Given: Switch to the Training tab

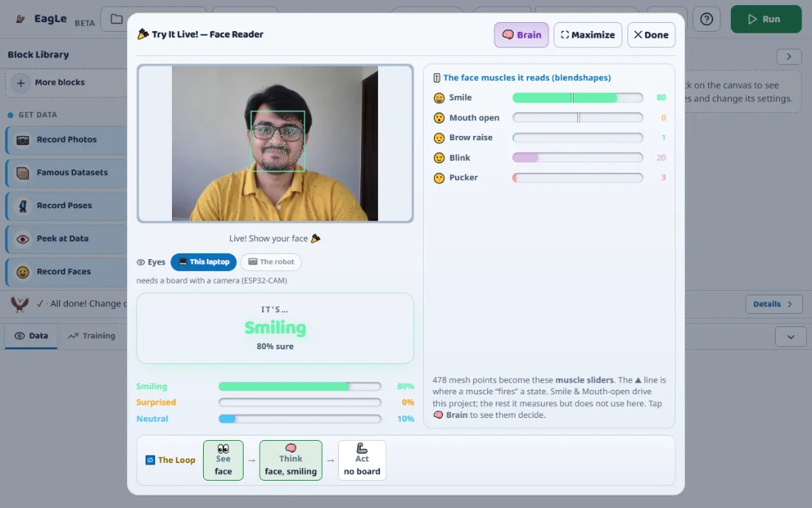Looking at the screenshot, I should 92,335.
